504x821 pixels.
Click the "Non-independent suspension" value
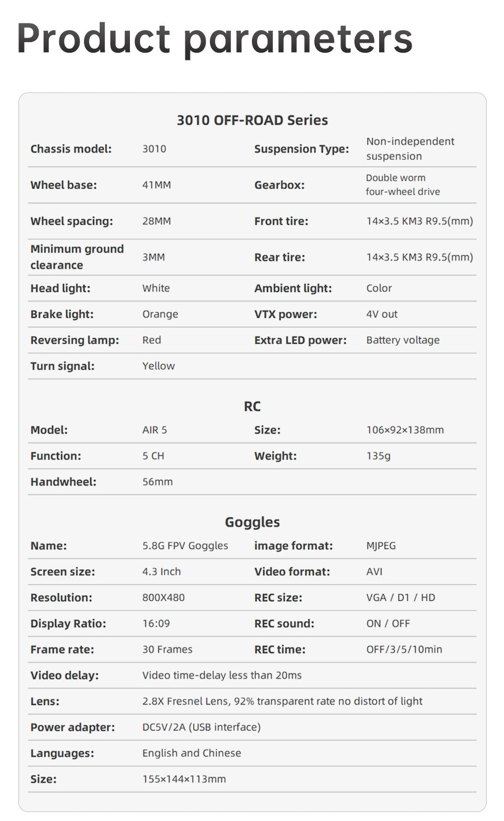(x=410, y=149)
